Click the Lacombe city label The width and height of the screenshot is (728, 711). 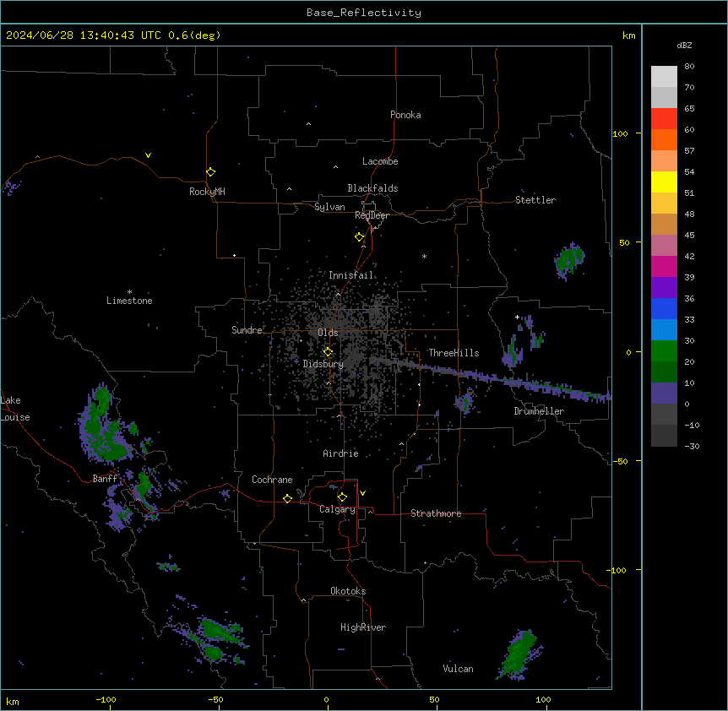[x=380, y=161]
